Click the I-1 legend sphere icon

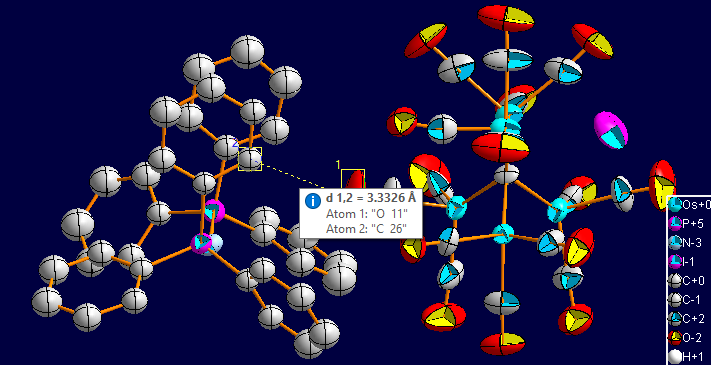[x=676, y=262]
